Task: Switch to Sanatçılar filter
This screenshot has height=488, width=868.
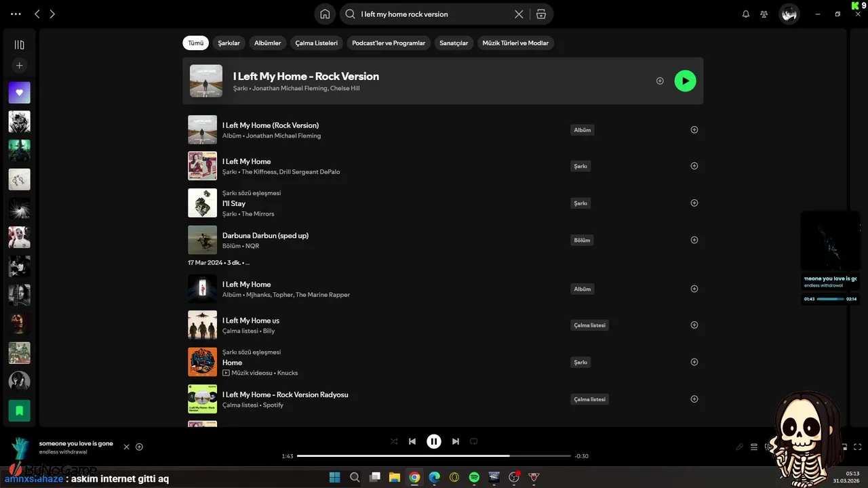Action: (x=454, y=43)
